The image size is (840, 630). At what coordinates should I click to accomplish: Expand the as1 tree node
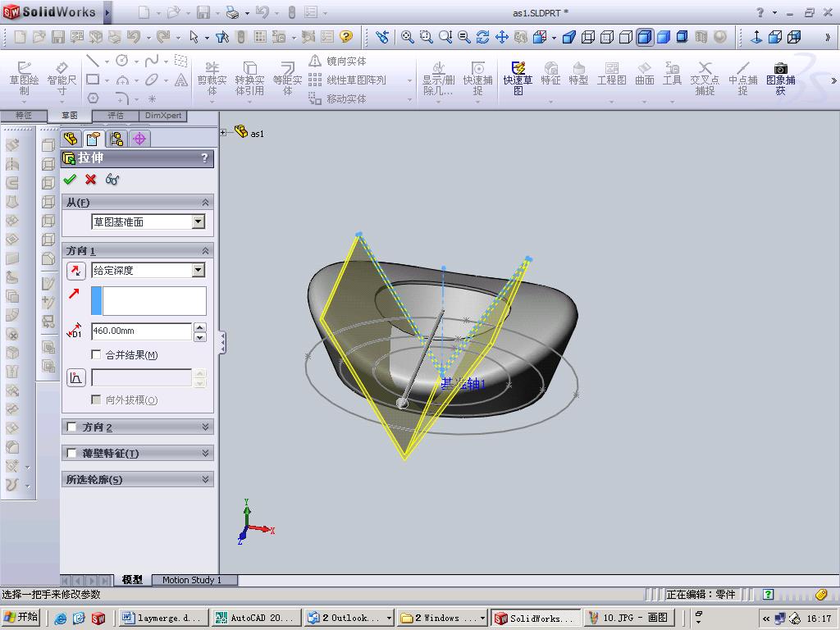click(x=223, y=132)
